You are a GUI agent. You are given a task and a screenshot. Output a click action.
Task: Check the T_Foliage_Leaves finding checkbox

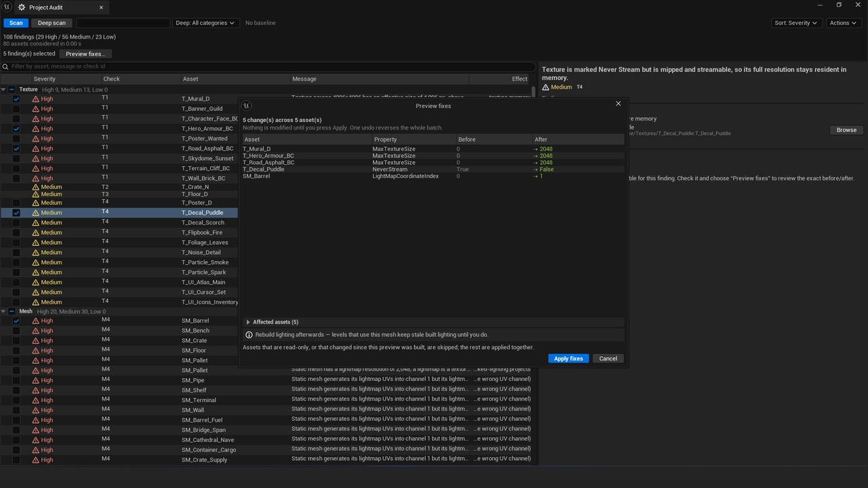(16, 243)
